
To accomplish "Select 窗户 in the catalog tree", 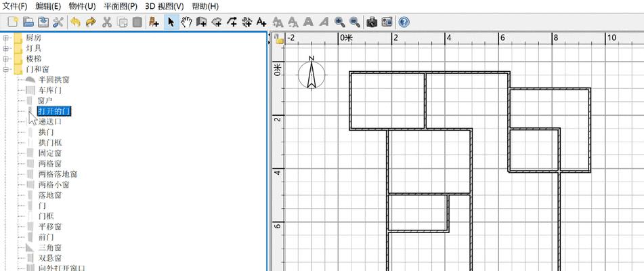I will pos(45,100).
